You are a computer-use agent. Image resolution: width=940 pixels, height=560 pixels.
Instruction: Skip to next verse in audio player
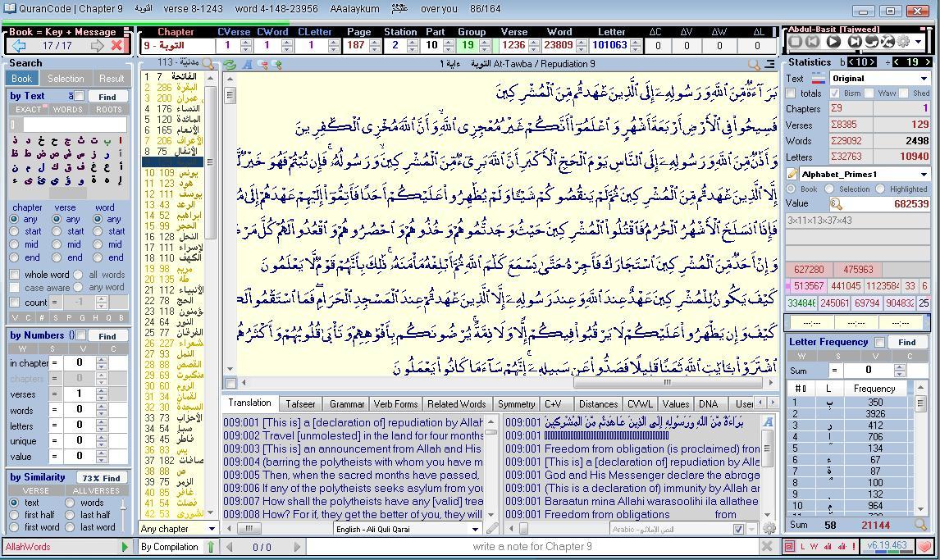(x=853, y=41)
